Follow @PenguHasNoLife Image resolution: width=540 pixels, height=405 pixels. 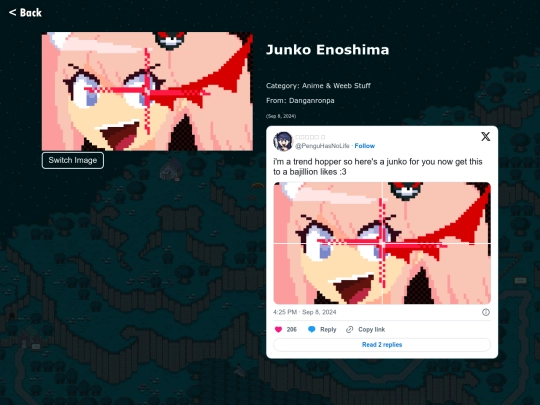(364, 146)
